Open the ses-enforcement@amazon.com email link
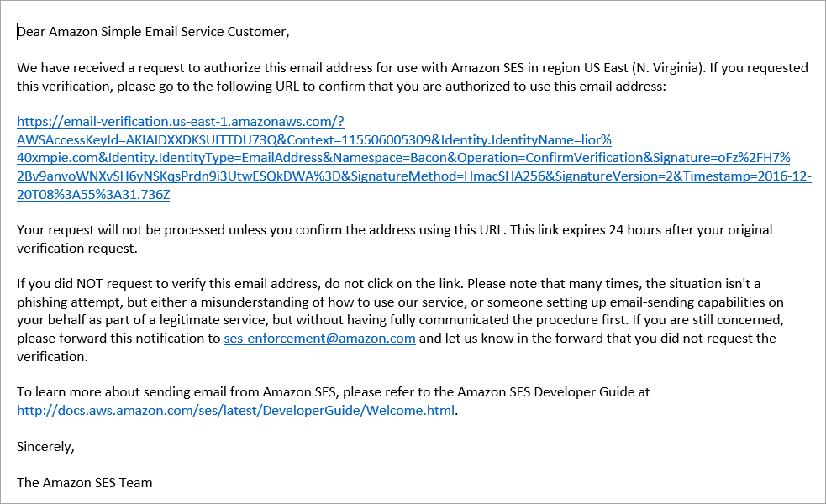Viewport: 826px width, 504px height. pyautogui.click(x=319, y=339)
